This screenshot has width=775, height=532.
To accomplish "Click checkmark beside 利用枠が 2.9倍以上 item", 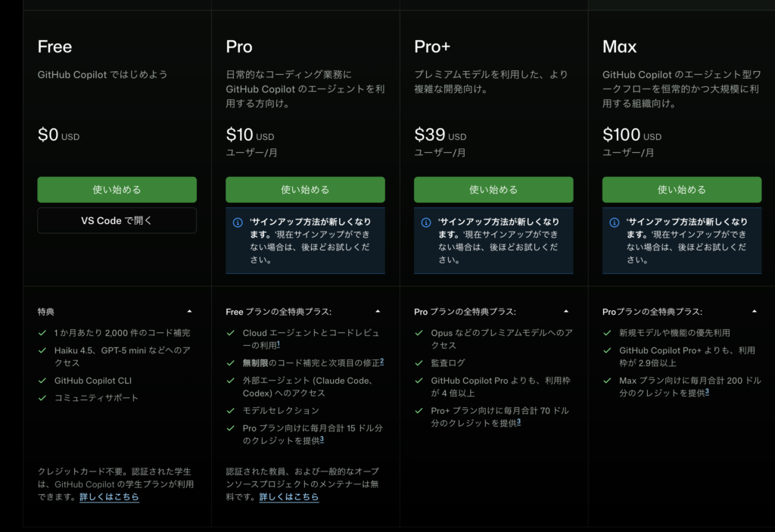I will (x=608, y=350).
